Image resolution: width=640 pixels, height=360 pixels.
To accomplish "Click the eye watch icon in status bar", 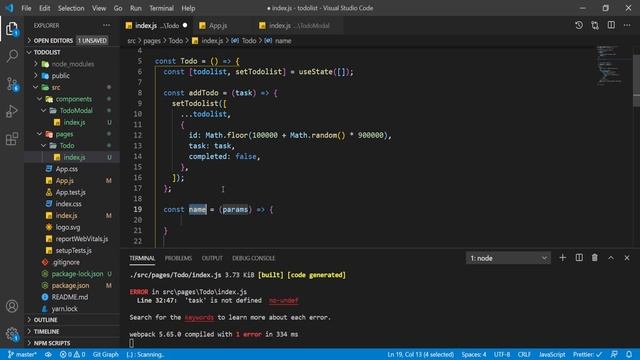I will pos(48,354).
